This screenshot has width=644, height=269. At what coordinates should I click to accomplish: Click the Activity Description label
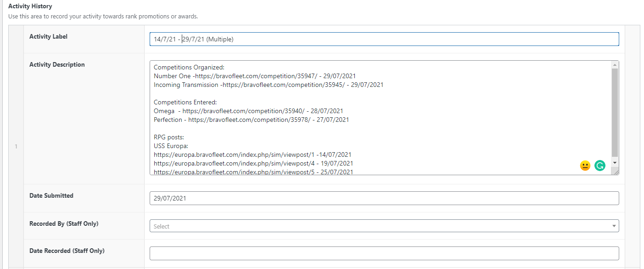(57, 65)
